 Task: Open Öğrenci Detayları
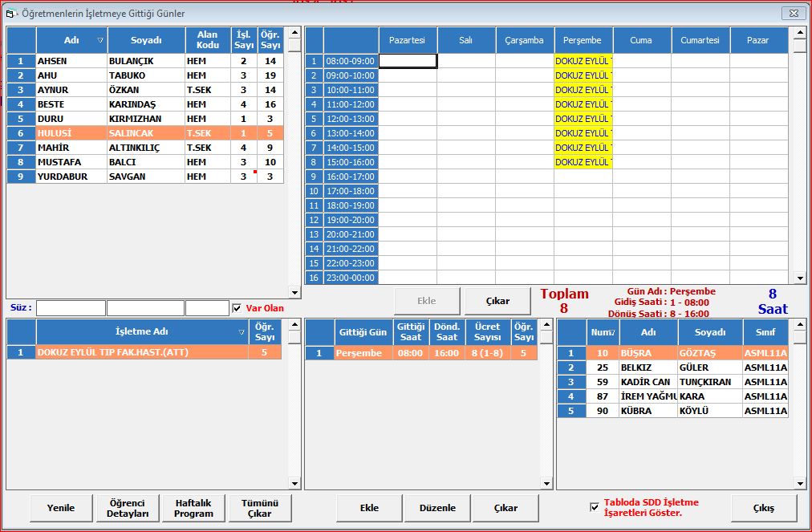tap(128, 508)
